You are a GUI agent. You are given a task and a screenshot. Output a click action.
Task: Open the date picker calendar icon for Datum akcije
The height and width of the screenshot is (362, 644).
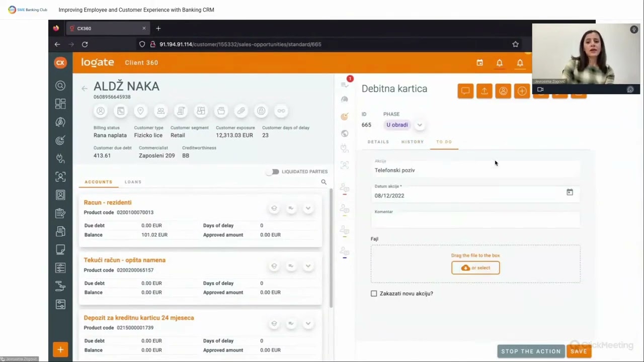point(570,193)
